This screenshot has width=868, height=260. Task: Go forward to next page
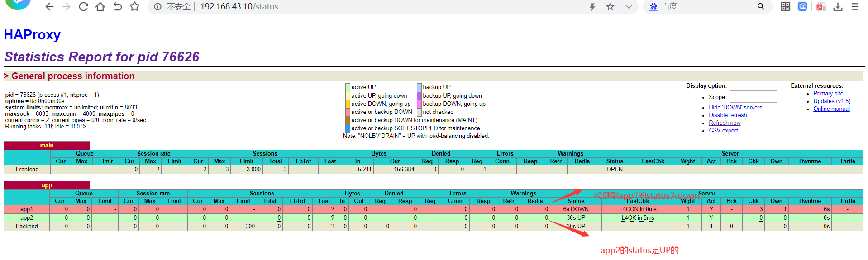(x=66, y=7)
